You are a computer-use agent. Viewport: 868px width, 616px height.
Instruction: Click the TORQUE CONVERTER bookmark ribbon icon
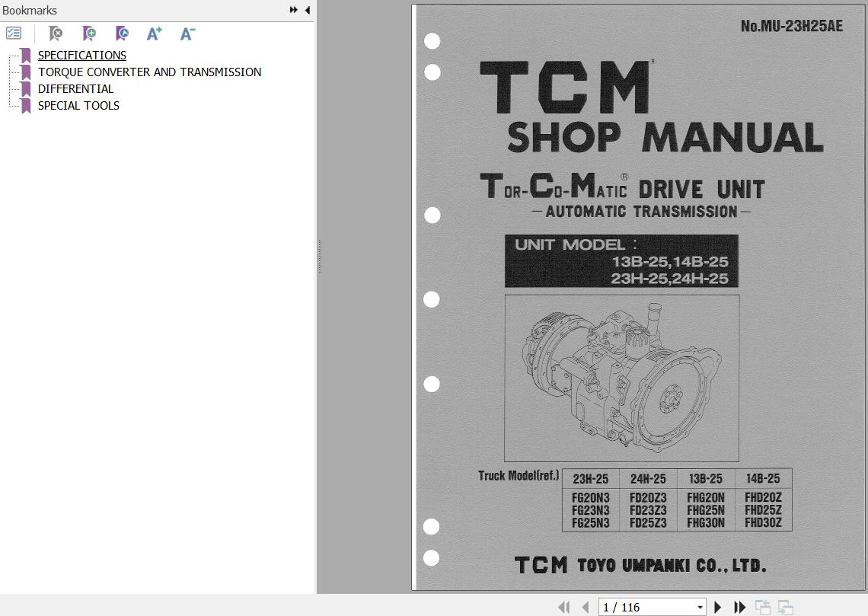(x=25, y=72)
